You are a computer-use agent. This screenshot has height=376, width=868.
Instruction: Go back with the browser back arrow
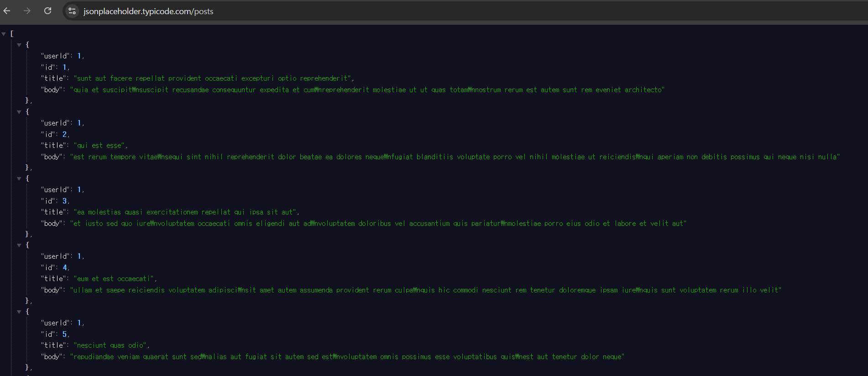pyautogui.click(x=7, y=11)
